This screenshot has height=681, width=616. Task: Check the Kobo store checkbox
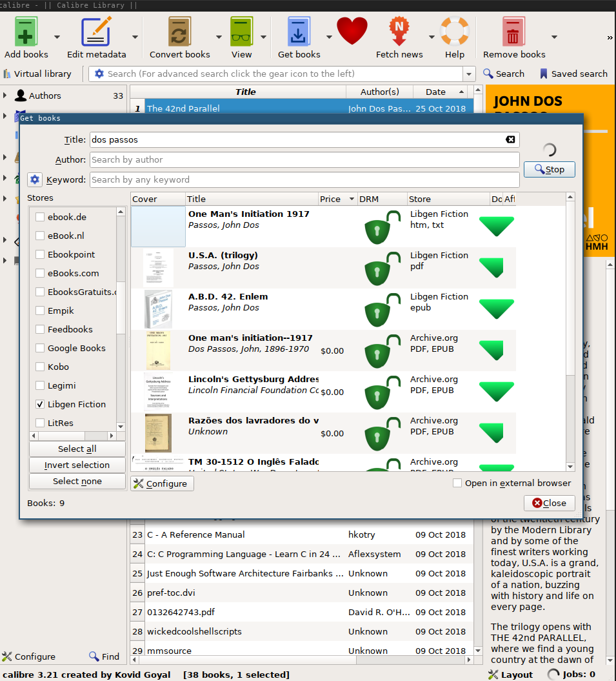coord(40,366)
